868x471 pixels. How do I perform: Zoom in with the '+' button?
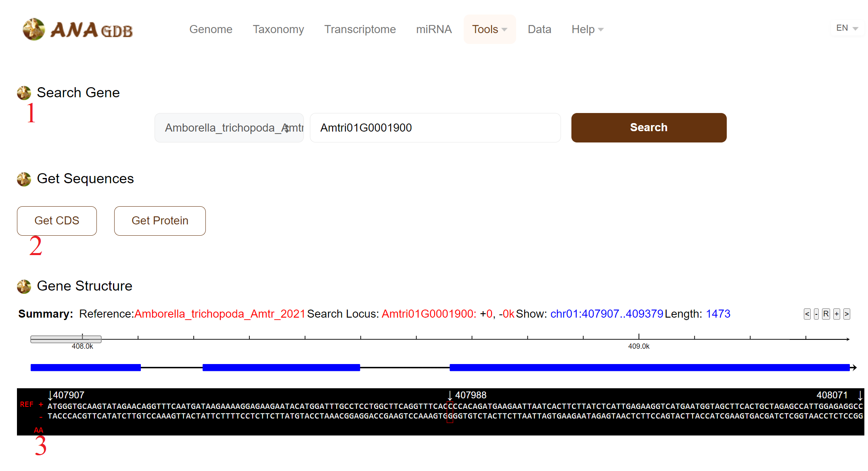[837, 314]
